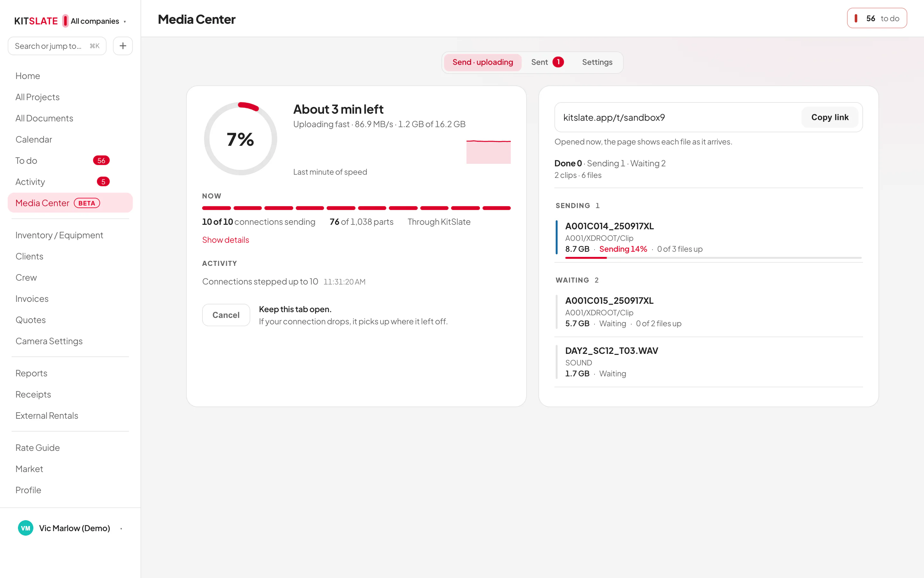Click the connections sending segmented bar
This screenshot has width=924, height=578.
point(356,208)
